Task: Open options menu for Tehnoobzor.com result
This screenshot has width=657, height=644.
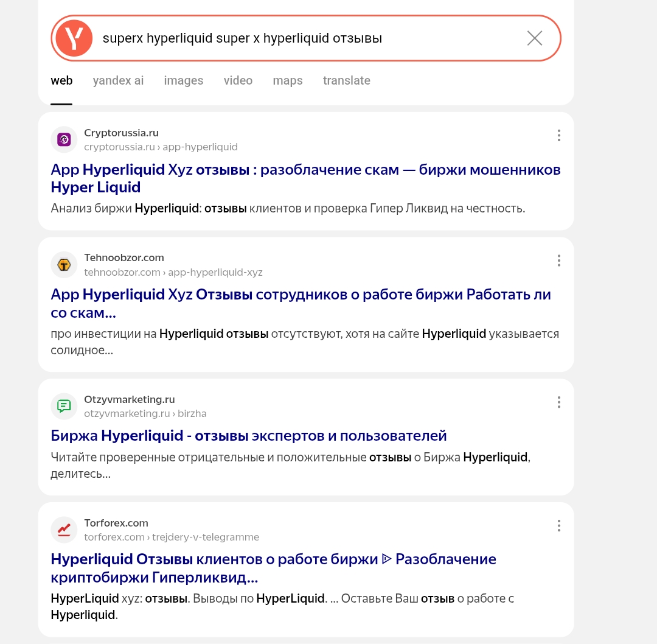Action: 558,261
